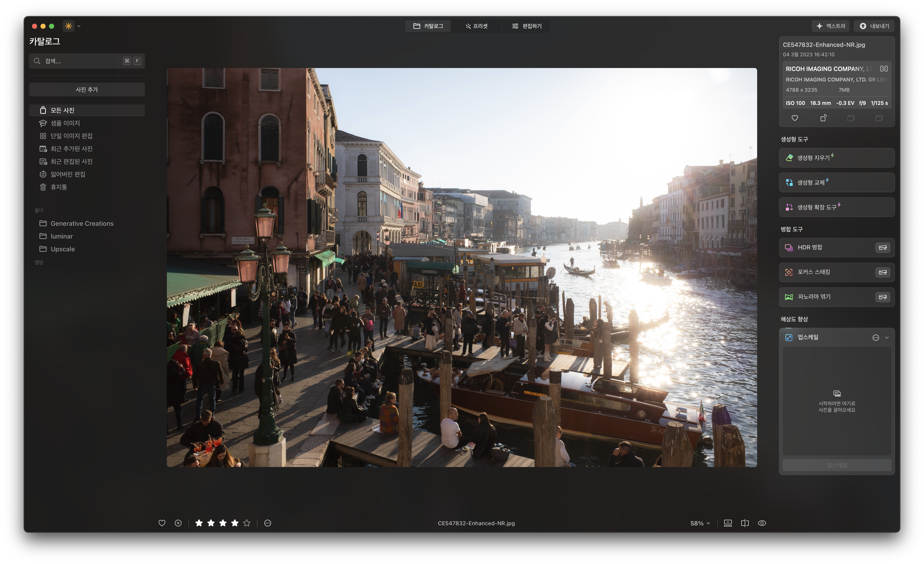Click the Generative Erase tool icon
924x564 pixels.
(789, 158)
